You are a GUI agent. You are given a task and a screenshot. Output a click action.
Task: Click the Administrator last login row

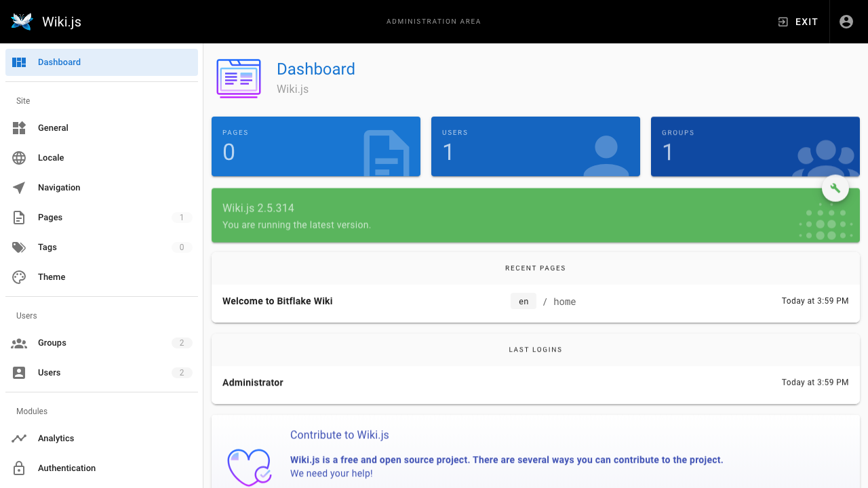pyautogui.click(x=536, y=383)
